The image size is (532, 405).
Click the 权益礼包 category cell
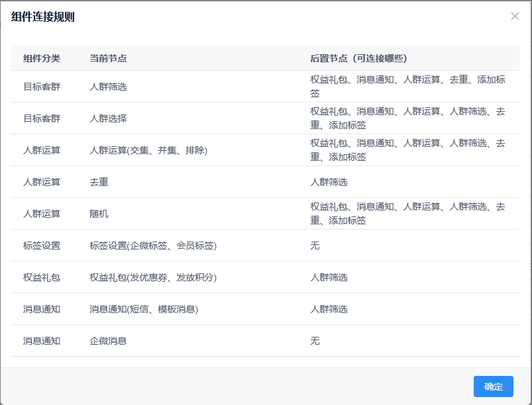(42, 277)
